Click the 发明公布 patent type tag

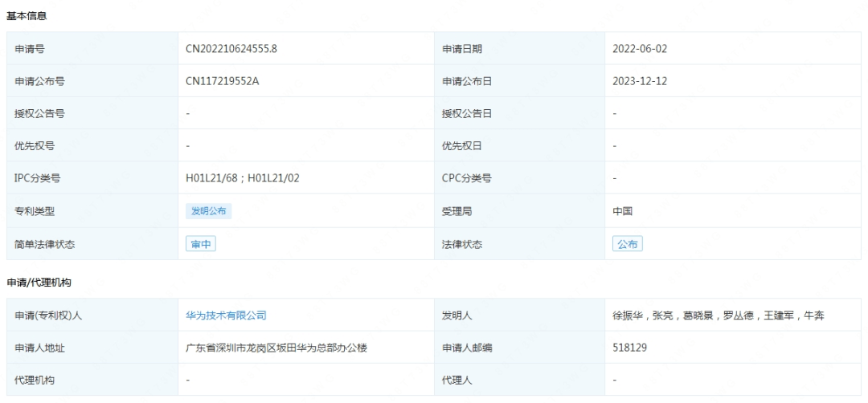click(209, 211)
